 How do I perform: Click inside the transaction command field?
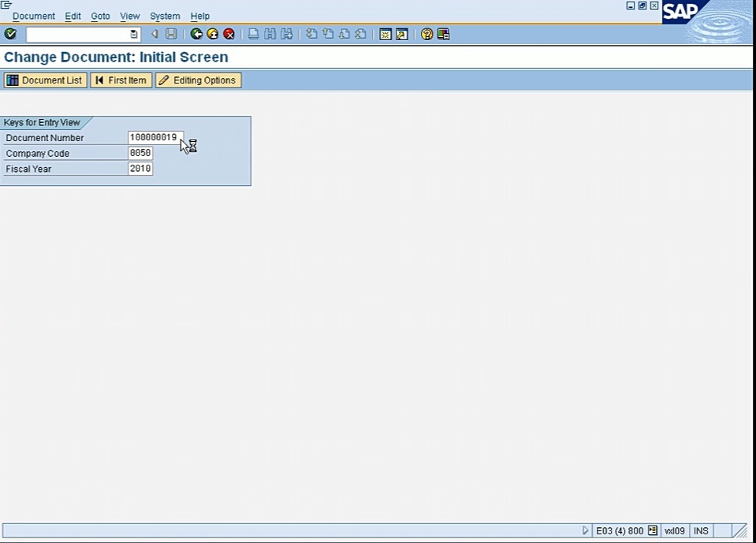click(78, 34)
